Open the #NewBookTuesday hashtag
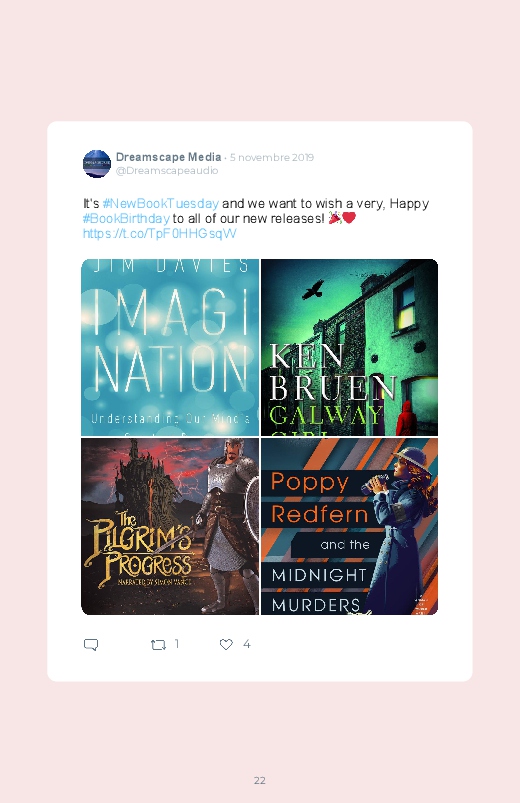Screen dimensions: 520x803 click(160, 203)
